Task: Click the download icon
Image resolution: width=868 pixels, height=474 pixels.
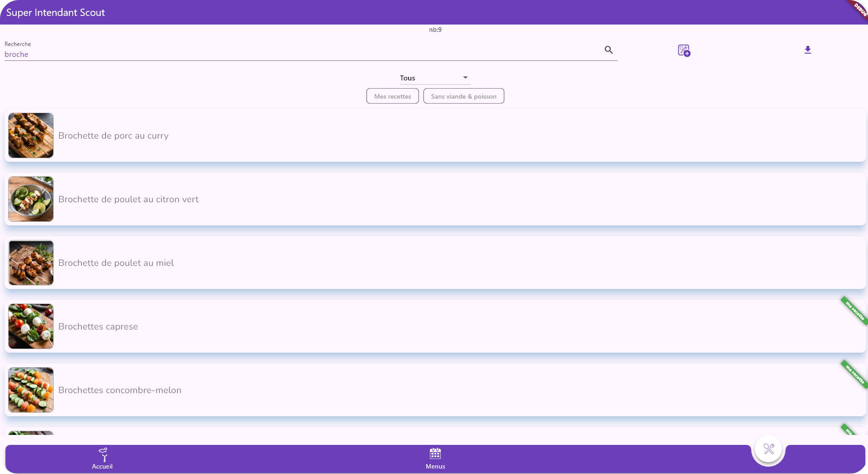Action: [808, 50]
